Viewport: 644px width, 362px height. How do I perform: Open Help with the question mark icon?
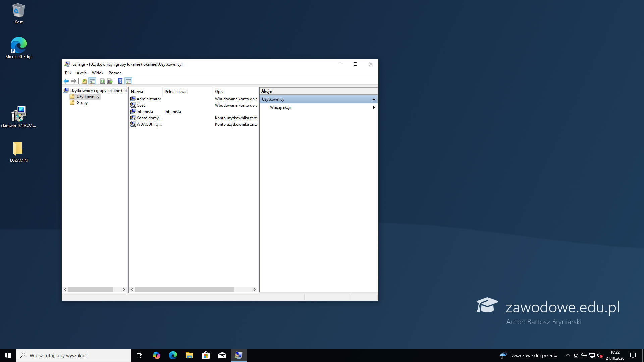[x=120, y=81]
